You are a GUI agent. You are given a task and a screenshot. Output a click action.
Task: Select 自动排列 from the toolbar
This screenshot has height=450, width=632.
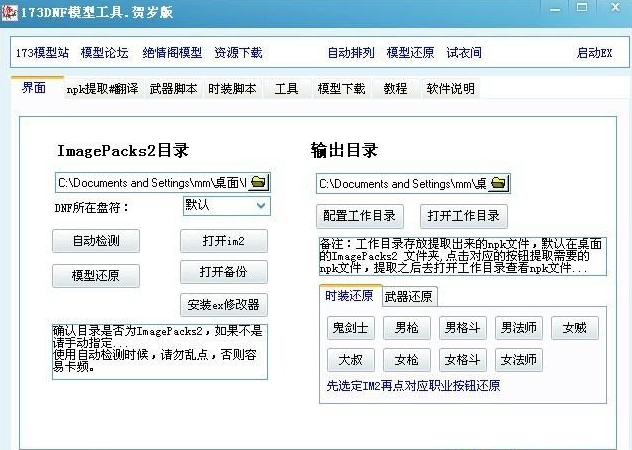point(351,52)
